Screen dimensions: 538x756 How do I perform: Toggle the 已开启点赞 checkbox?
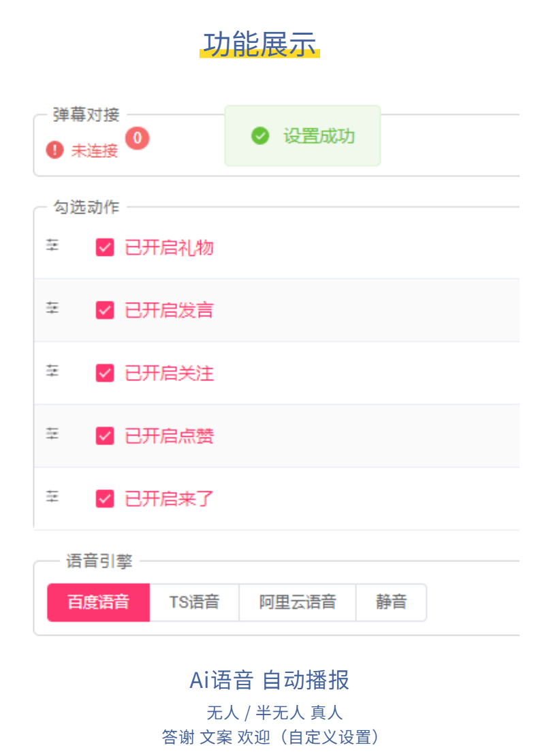click(105, 435)
